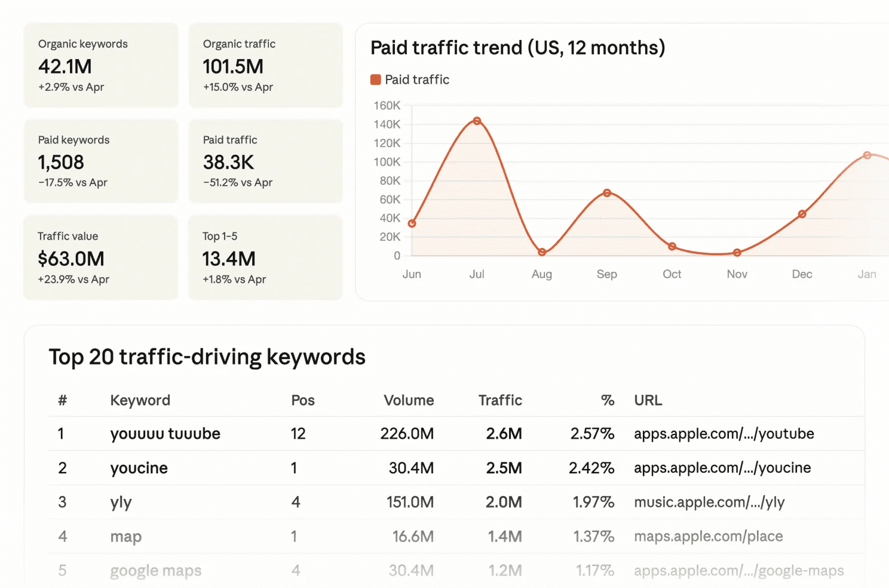Image resolution: width=889 pixels, height=588 pixels.
Task: Click the "160K" y-axis label
Action: [387, 106]
